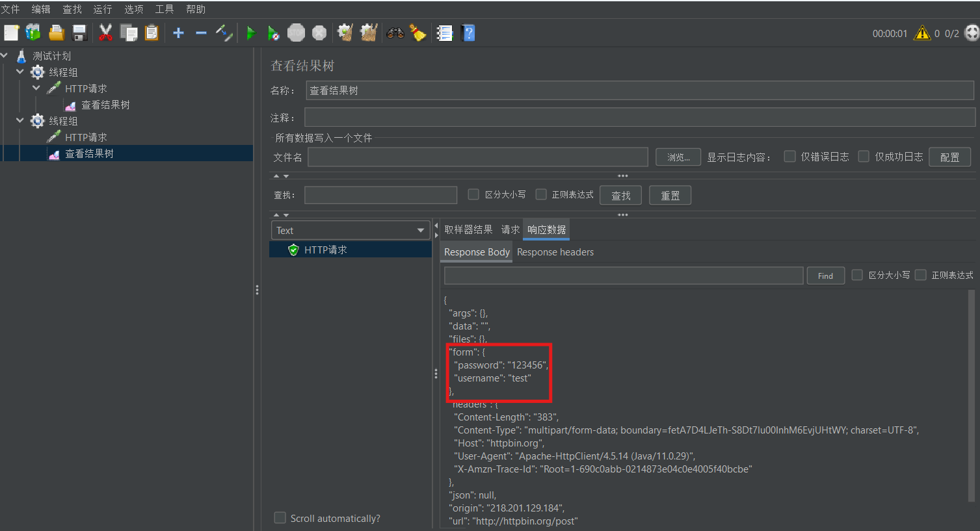
Task: Select second thread group's HTTP请求 sampler
Action: point(86,137)
